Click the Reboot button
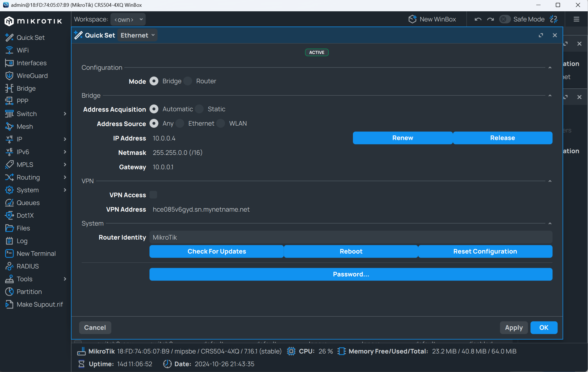Image resolution: width=588 pixels, height=372 pixels. pos(351,251)
